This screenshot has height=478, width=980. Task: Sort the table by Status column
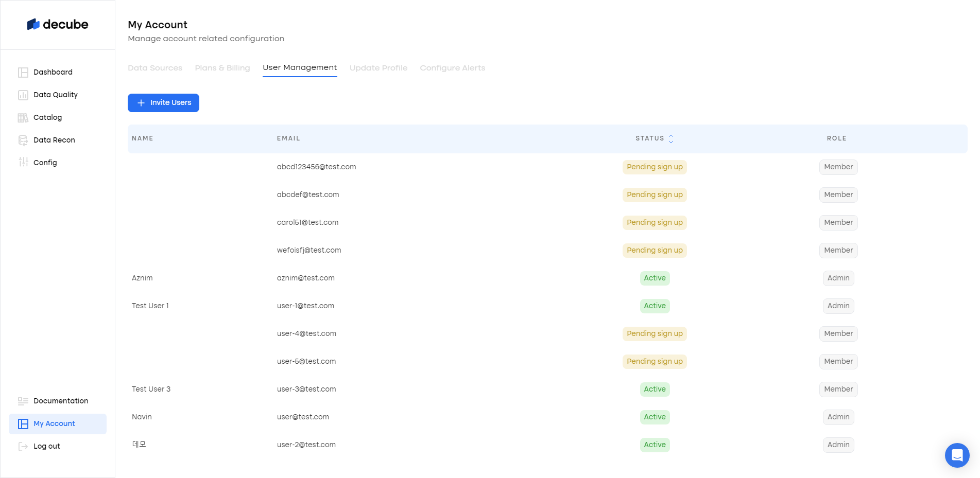click(x=670, y=139)
